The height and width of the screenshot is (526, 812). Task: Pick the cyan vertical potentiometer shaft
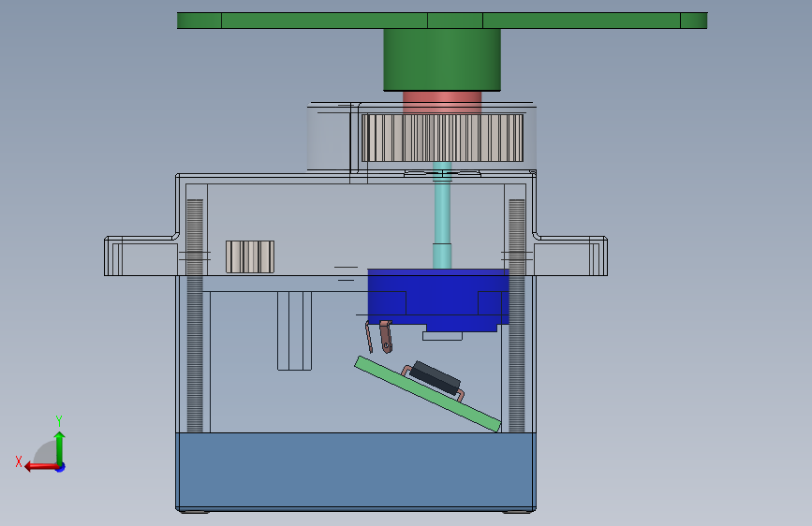(x=442, y=215)
